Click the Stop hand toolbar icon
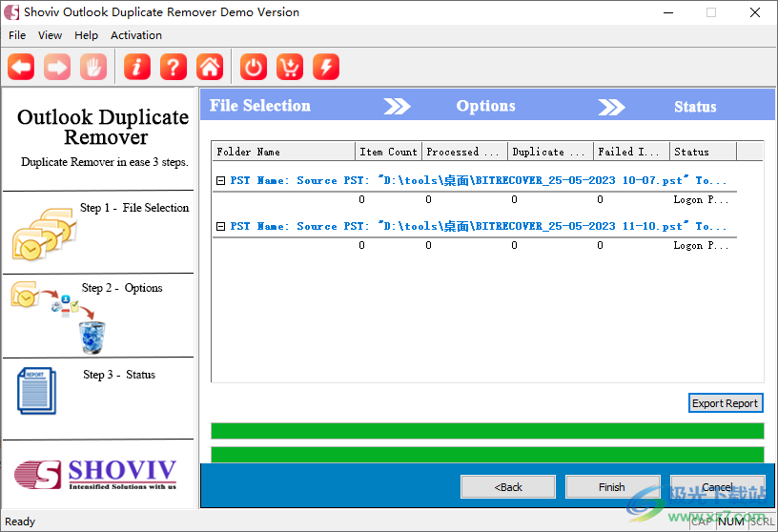This screenshot has height=532, width=778. (x=93, y=67)
